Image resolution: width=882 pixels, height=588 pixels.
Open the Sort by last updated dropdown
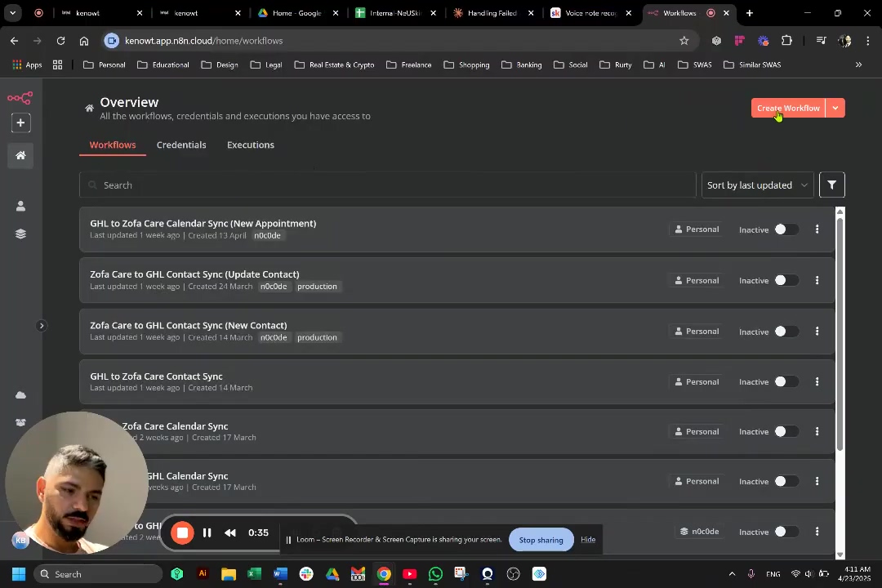[x=756, y=185]
